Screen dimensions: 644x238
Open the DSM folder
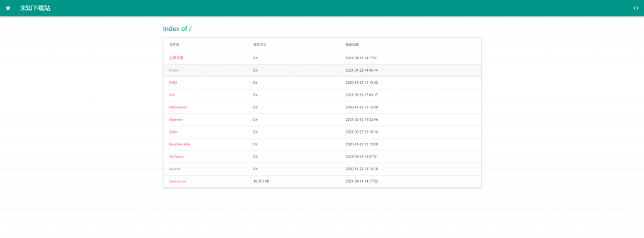tap(173, 82)
